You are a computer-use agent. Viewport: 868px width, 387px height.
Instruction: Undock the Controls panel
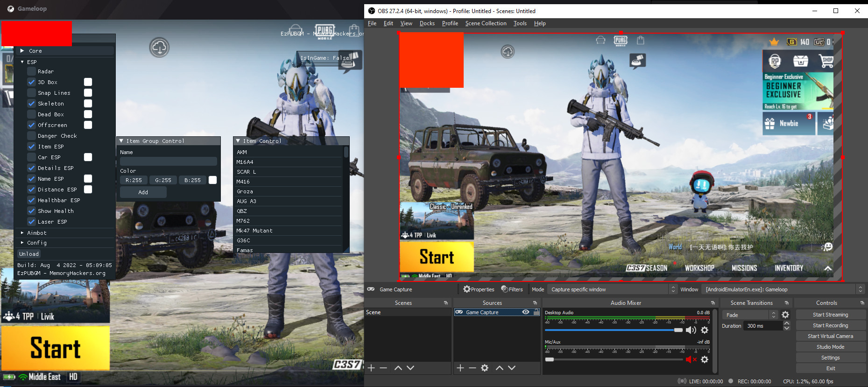tap(862, 303)
